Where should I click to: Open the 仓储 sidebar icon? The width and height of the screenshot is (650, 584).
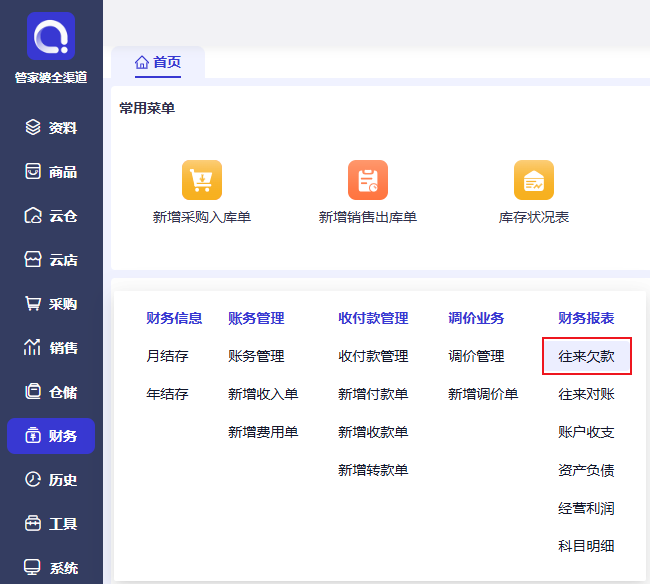[x=33, y=392]
